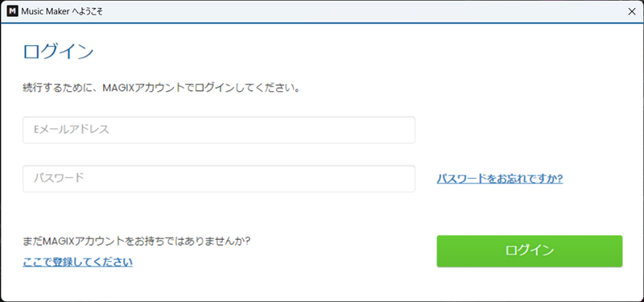Follow the ここで登録してください link
Viewport: 644px width, 302px height.
[x=77, y=262]
